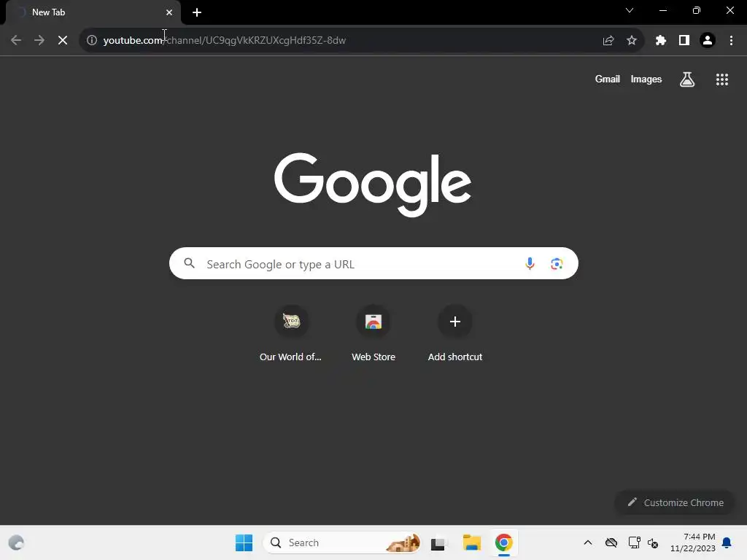Open OneDrive cloud tray icon
747x560 pixels.
[x=611, y=542]
